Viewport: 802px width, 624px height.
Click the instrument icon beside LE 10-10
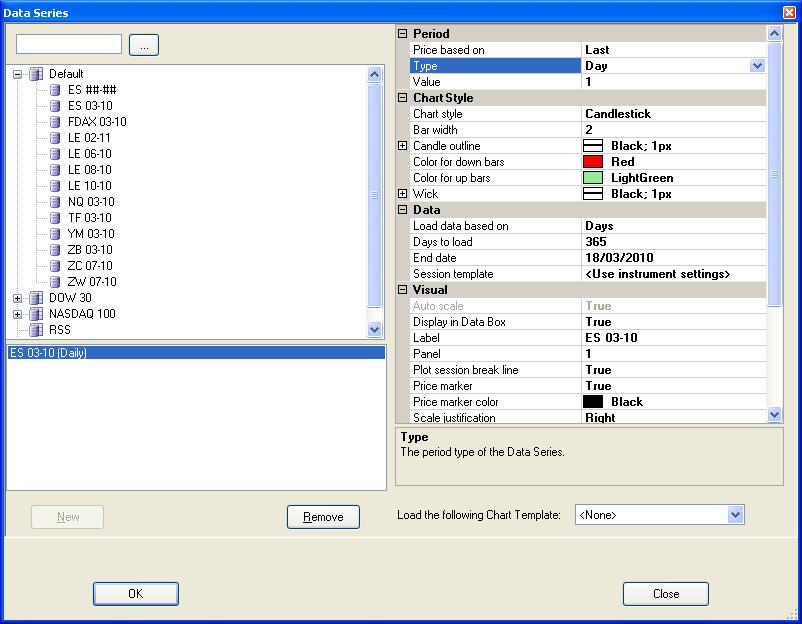coord(55,186)
